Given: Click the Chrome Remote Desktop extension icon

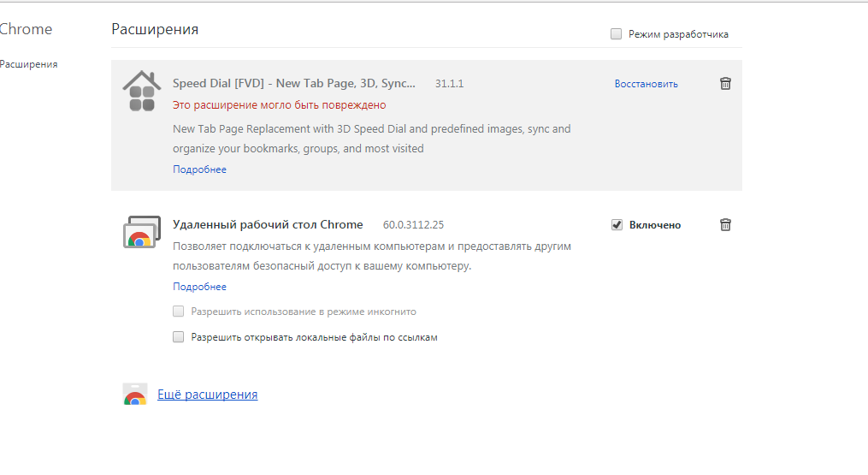Looking at the screenshot, I should [x=142, y=232].
